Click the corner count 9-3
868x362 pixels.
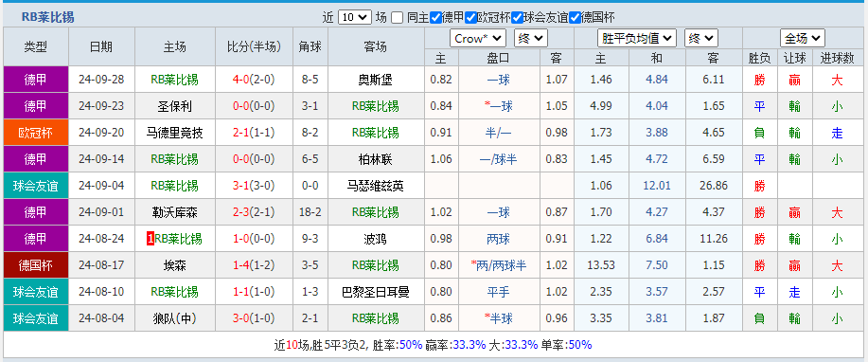pyautogui.click(x=310, y=239)
